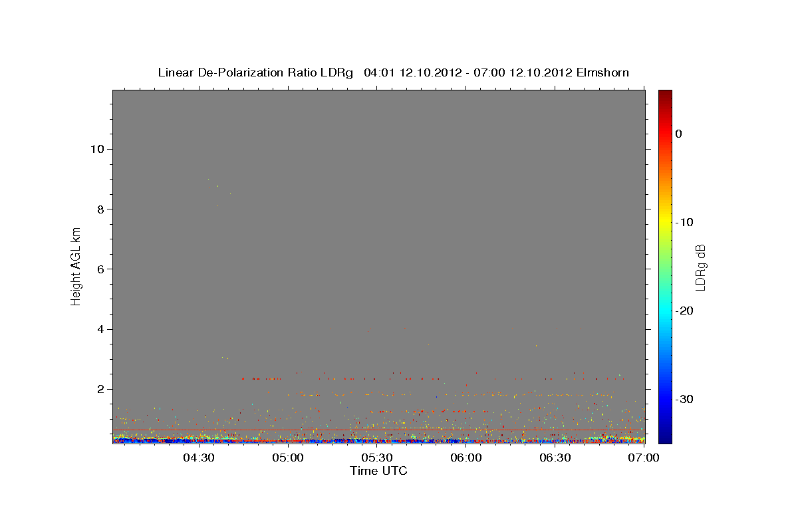Click the 05:30 time tick label
Viewport: 798px width, 532px height.
[x=377, y=458]
